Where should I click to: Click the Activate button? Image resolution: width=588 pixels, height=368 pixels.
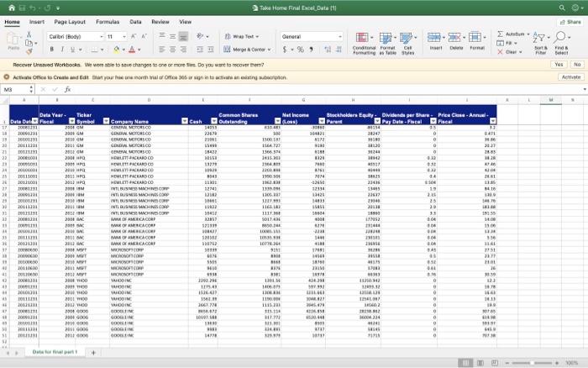[571, 77]
